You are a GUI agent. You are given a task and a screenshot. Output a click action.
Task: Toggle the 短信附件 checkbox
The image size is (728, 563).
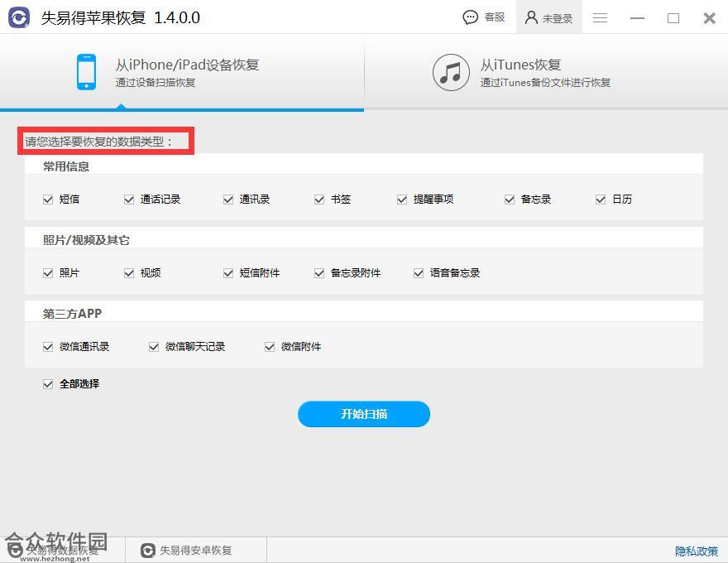[228, 273]
